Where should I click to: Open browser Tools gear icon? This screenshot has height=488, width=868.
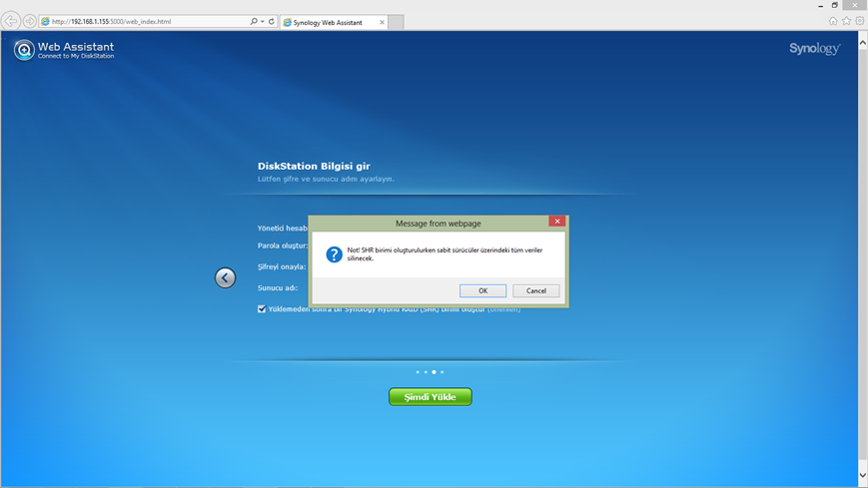coord(860,21)
